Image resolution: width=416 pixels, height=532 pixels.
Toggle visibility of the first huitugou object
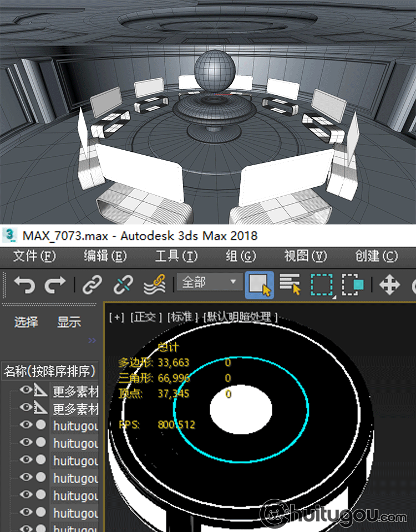coord(26,425)
